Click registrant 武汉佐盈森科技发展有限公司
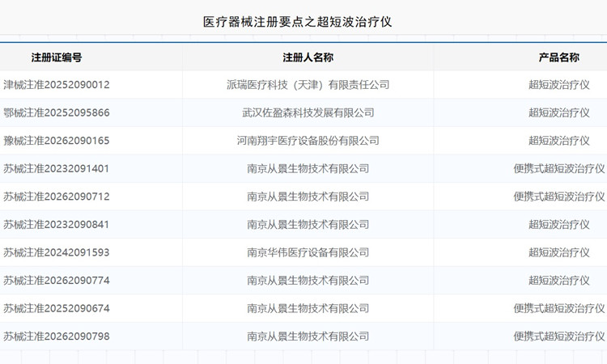 [x=308, y=112]
